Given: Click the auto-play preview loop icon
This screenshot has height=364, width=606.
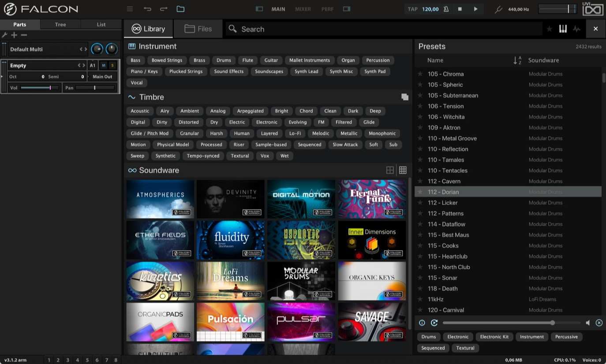Looking at the screenshot, I should click(434, 323).
